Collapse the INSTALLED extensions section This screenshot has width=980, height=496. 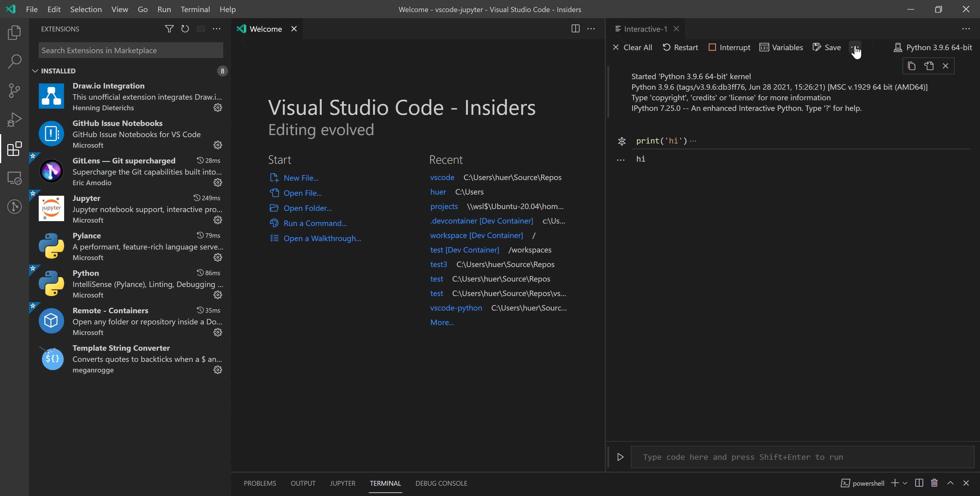[35, 71]
